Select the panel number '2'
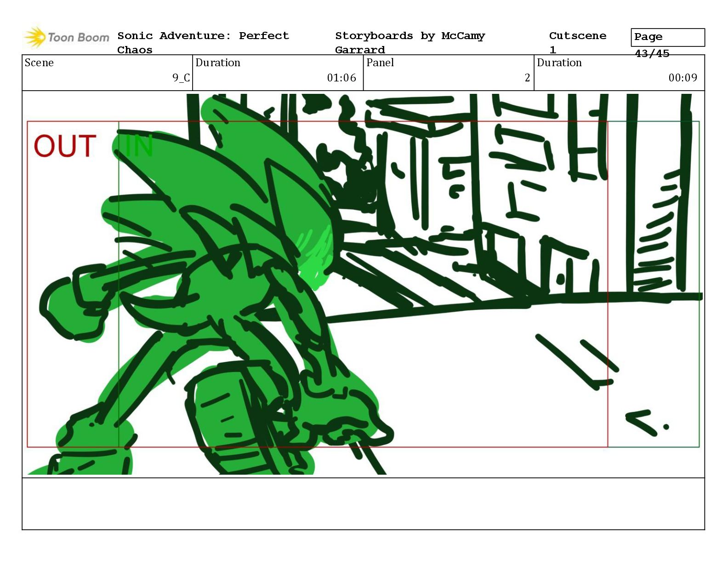The width and height of the screenshot is (728, 563). 527,78
